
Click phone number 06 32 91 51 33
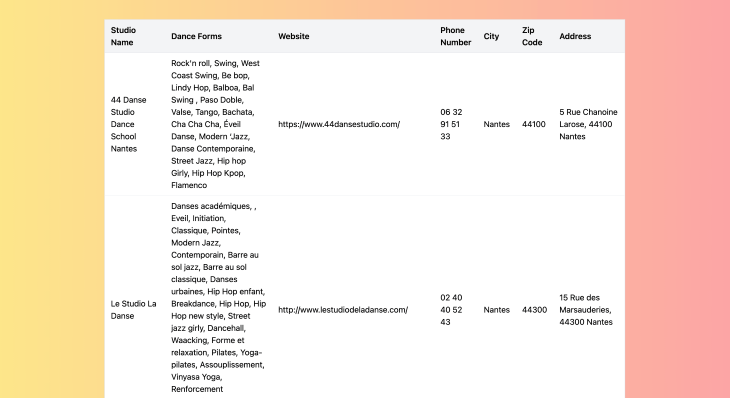(x=451, y=124)
